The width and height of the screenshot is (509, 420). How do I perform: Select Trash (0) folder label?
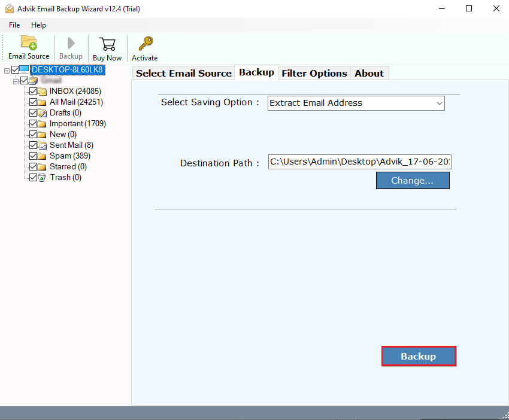(66, 178)
